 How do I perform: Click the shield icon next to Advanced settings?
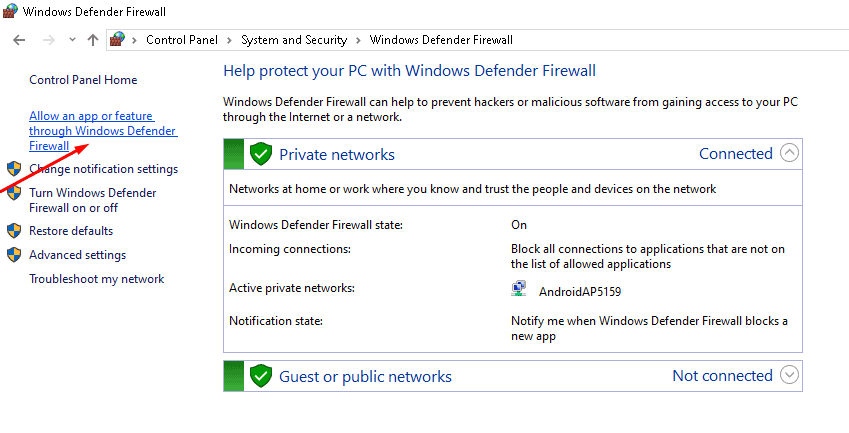coord(14,255)
